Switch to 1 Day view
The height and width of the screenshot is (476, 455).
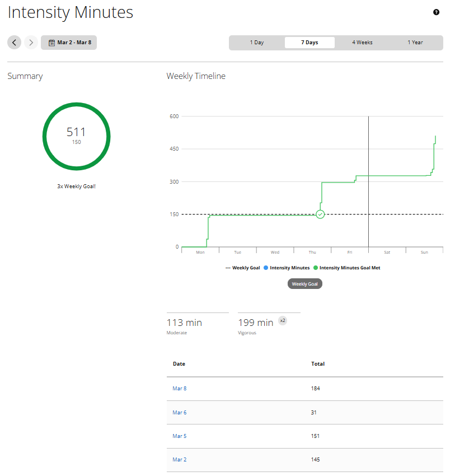coord(257,43)
